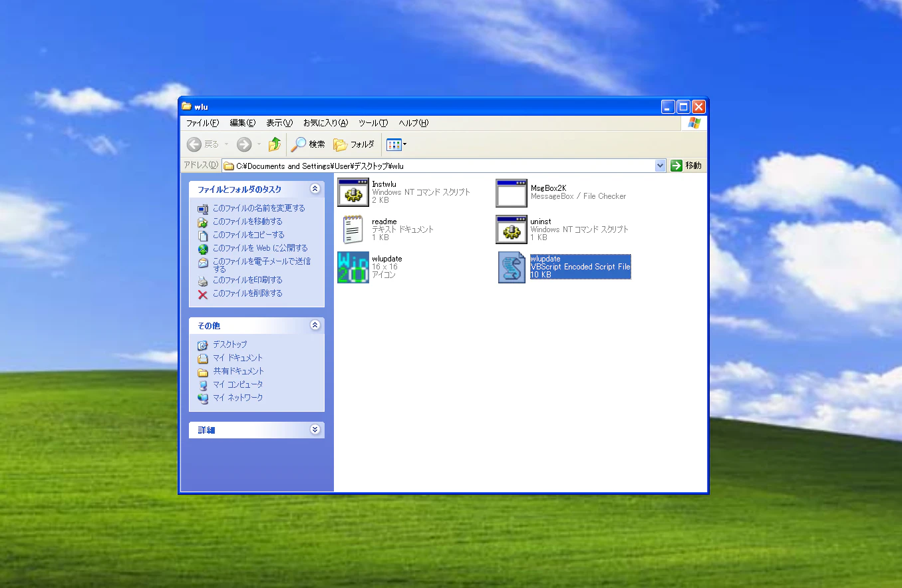The image size is (902, 588).
Task: Click the 'readme' file name text
Action: 384,221
